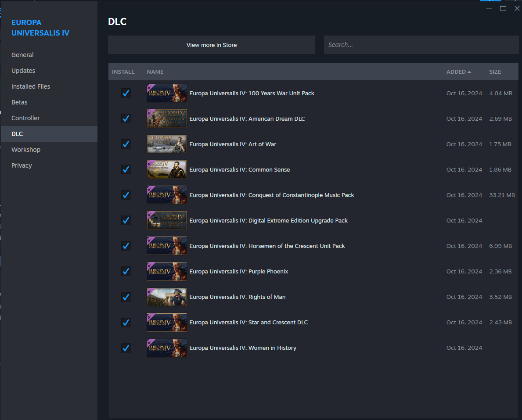
Task: Click View more in Store button
Action: (x=211, y=45)
